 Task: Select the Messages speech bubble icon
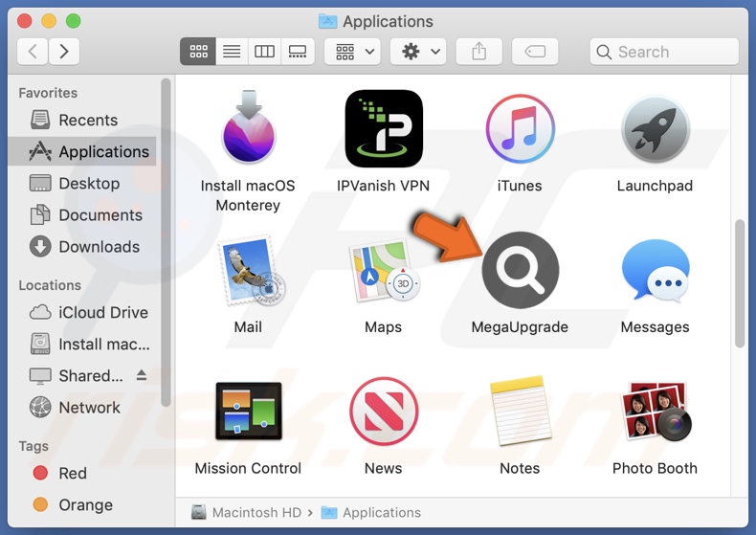click(656, 271)
